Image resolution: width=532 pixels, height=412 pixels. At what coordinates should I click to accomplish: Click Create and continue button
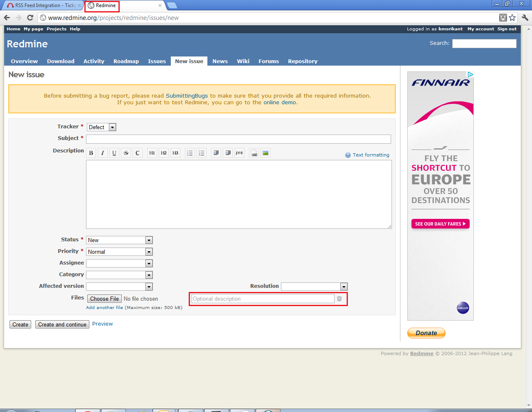(x=62, y=324)
